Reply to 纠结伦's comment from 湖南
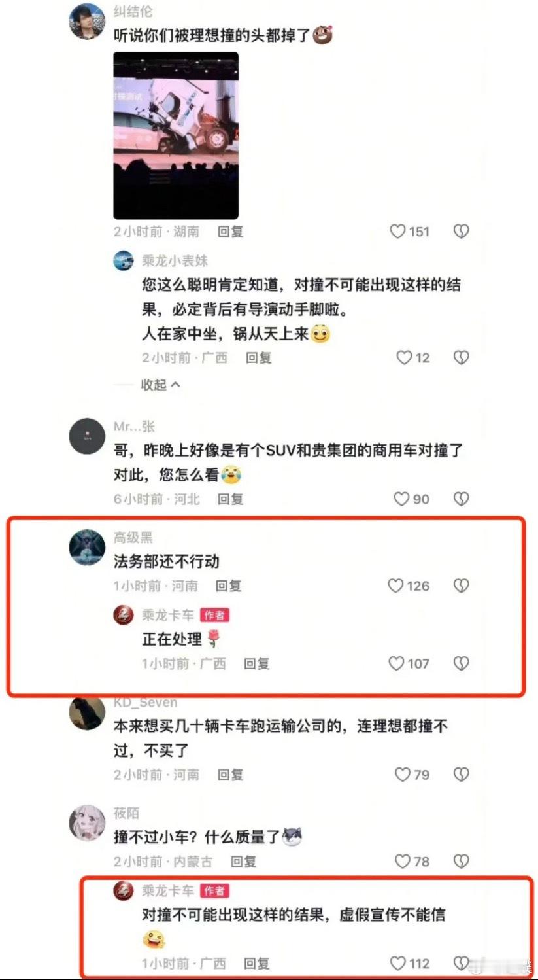Screen dimensions: 538x980 (230, 231)
